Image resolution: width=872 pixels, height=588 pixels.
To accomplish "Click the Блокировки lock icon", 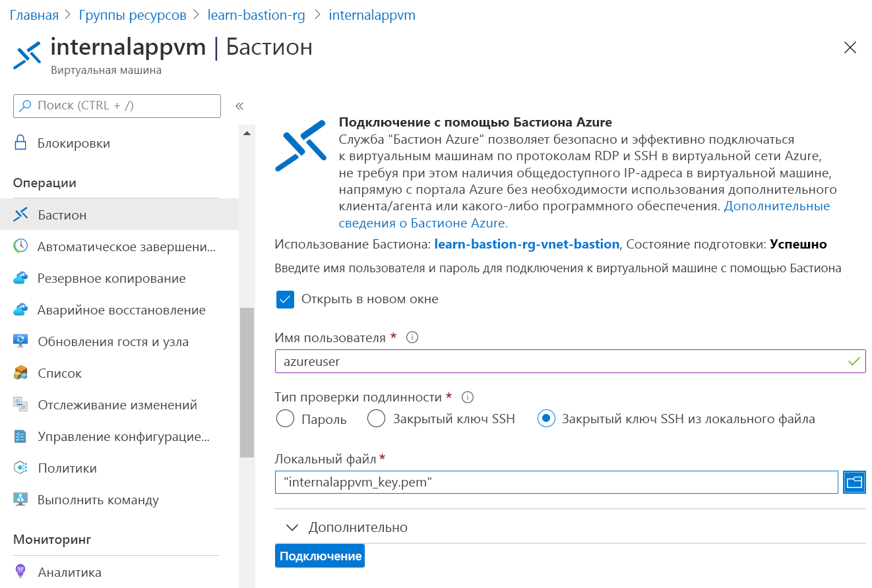I will pyautogui.click(x=20, y=143).
